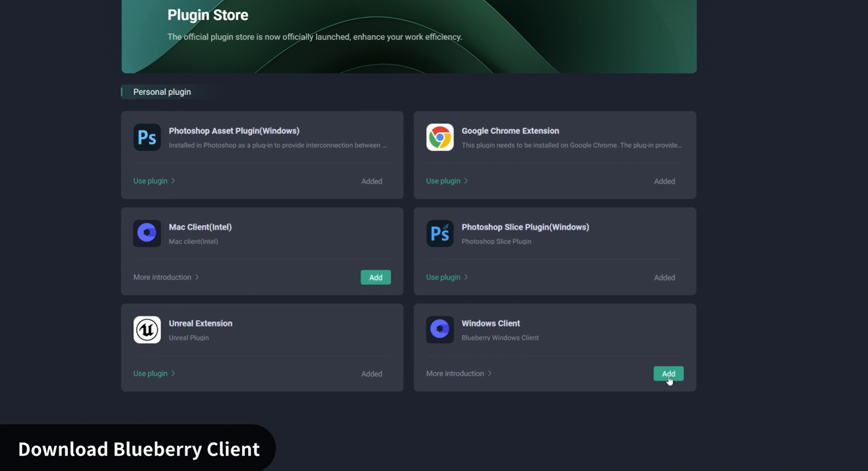Viewport: 868px width, 471px height.
Task: Click the Photoshop Slice Plugin icon
Action: [x=440, y=233]
